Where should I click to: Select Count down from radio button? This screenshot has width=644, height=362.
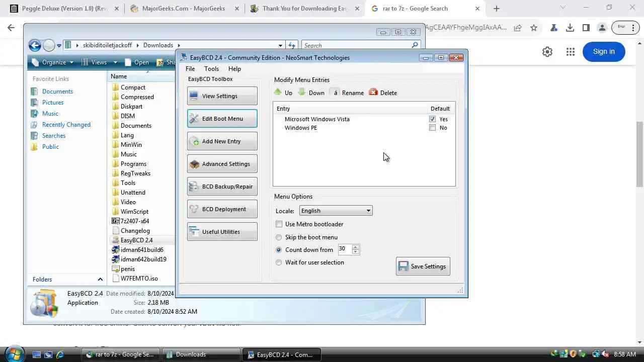279,250
